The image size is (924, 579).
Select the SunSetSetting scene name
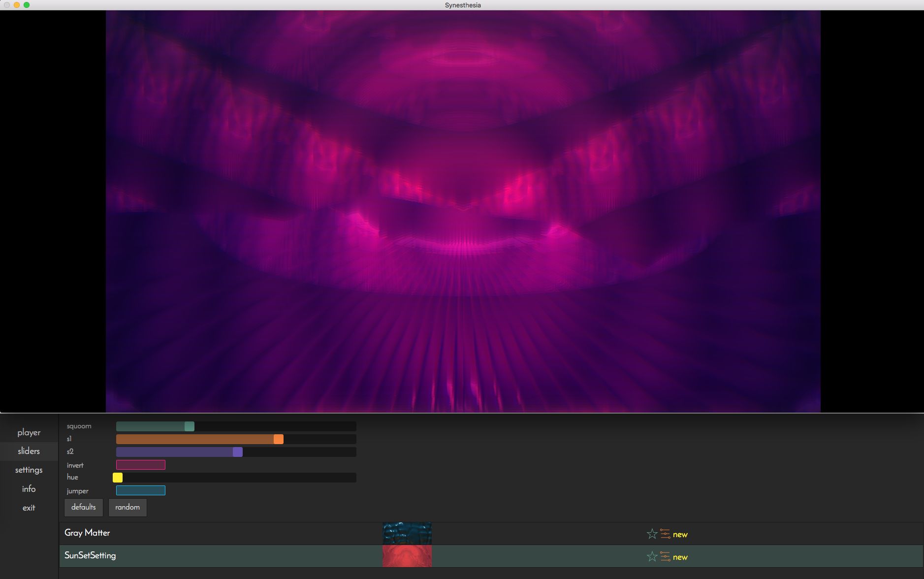pyautogui.click(x=90, y=555)
